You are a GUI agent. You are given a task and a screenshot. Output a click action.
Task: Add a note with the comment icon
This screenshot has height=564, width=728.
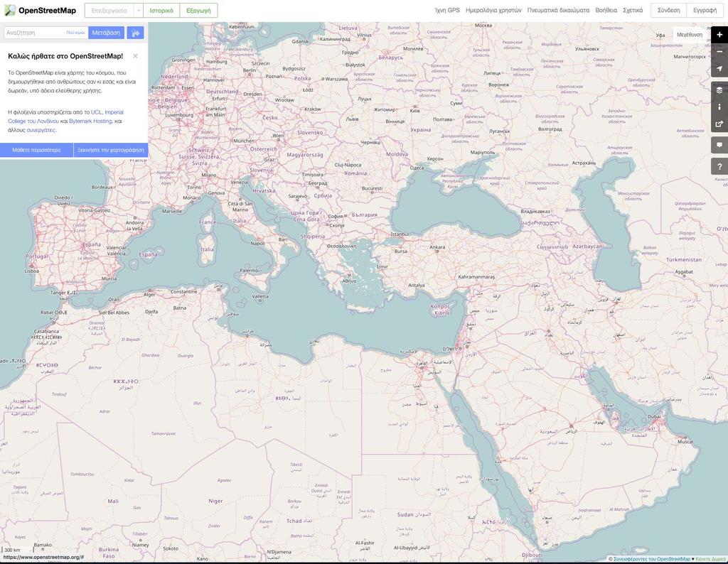click(x=719, y=145)
